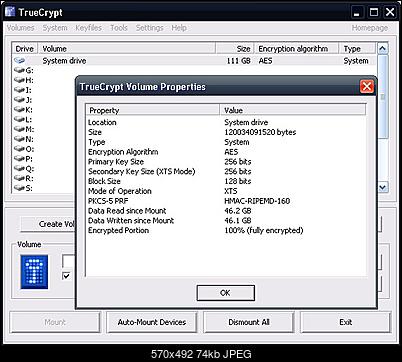Open the System menu
The height and width of the screenshot is (362, 402).
[x=55, y=28]
